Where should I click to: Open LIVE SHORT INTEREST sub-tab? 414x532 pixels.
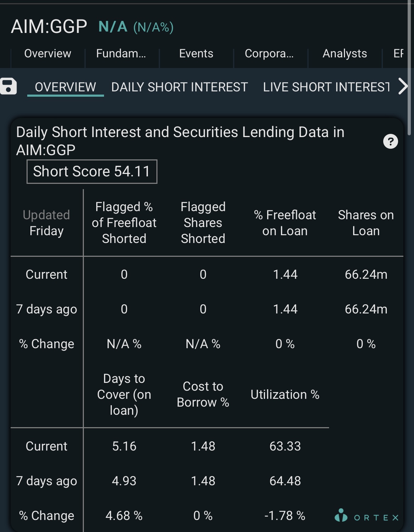tap(327, 87)
